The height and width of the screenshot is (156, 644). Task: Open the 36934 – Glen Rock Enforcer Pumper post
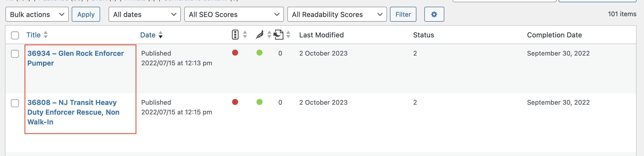point(75,58)
